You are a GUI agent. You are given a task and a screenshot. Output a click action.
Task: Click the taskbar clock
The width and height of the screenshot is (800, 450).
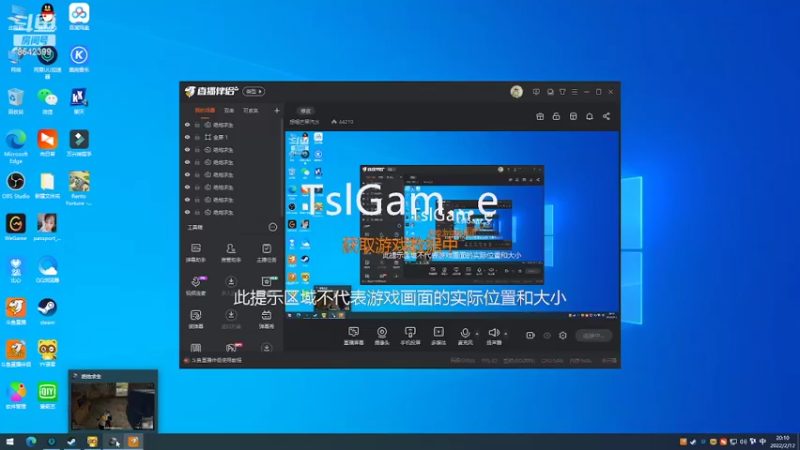782,441
